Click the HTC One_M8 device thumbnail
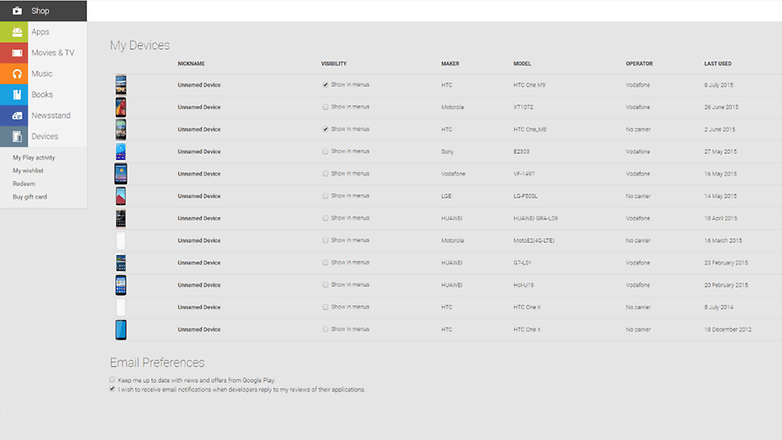 coord(121,129)
